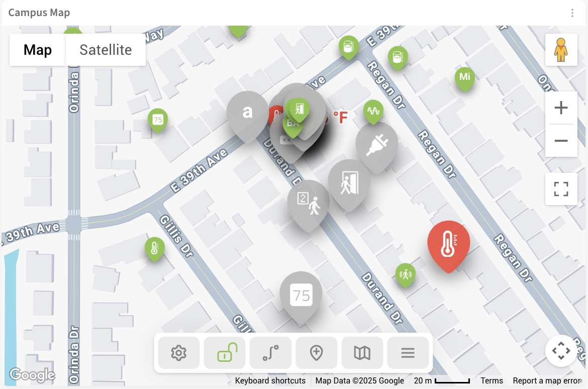
Task: Select the gray power plug marker
Action: pos(377,145)
